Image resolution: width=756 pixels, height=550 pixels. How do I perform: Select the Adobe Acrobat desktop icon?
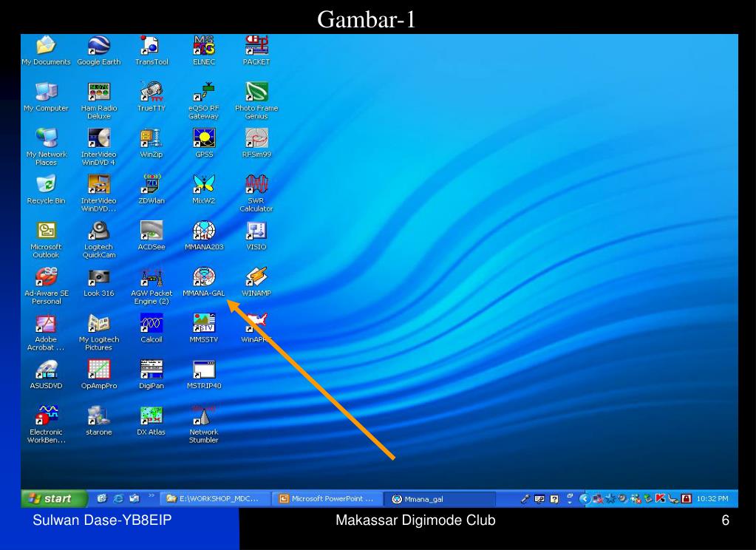click(46, 333)
